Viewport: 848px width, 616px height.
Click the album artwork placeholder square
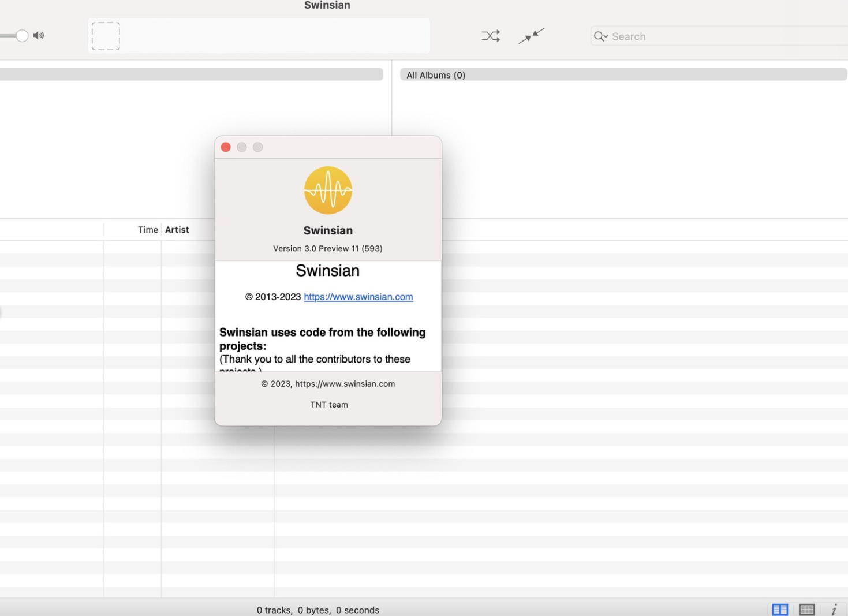(x=105, y=35)
